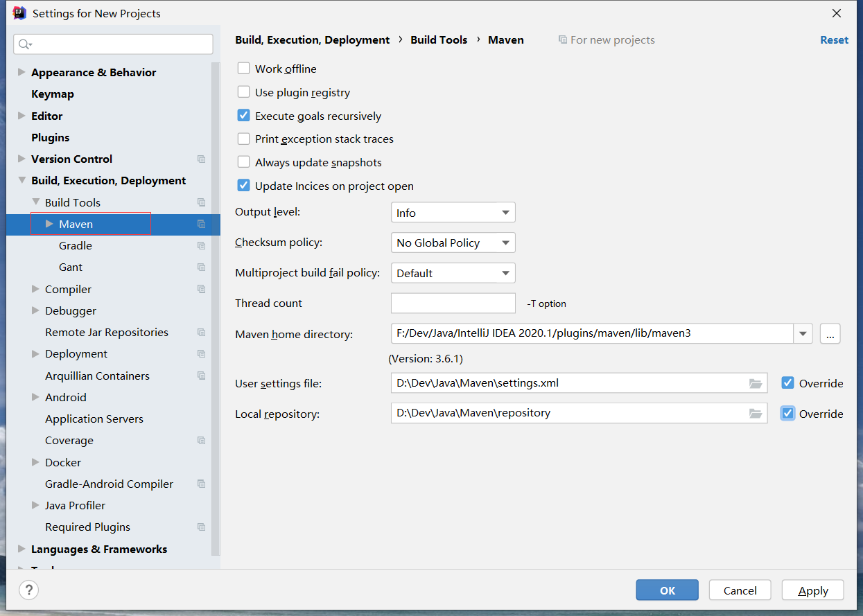Screen dimensions: 863x616
Task: Enable the Work offline checkbox
Action: tap(243, 69)
